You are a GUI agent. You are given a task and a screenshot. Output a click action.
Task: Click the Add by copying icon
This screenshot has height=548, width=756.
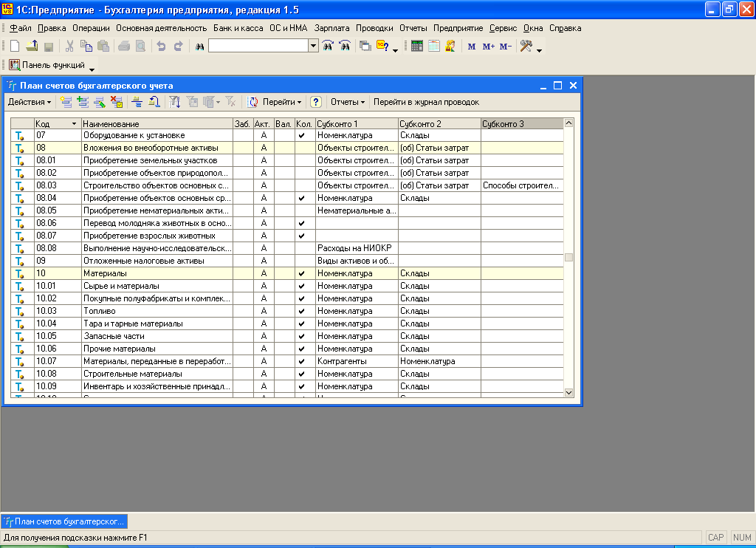(x=83, y=102)
